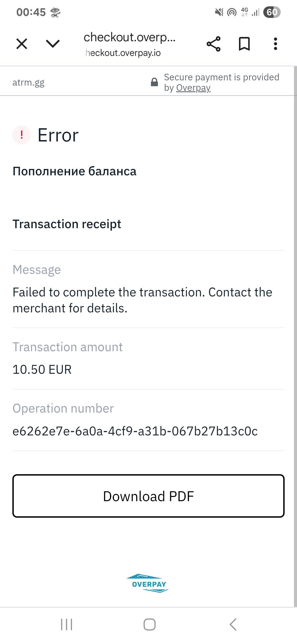Tap the checkout.overpay.io address bar
Viewport: 297px width, 644px height.
(129, 44)
